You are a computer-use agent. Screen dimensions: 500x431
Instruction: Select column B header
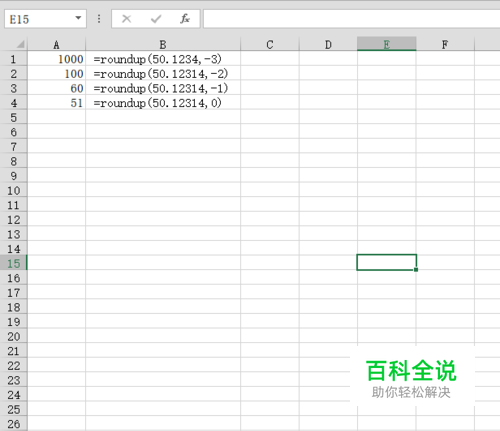point(163,44)
